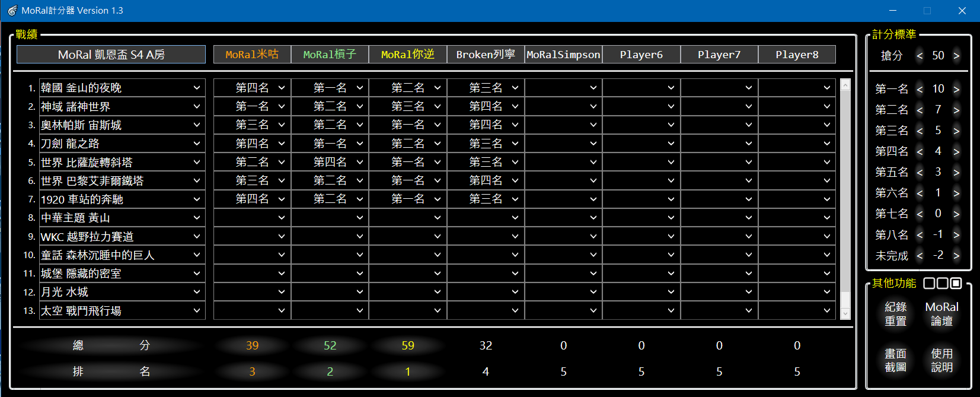The width and height of the screenshot is (980, 397).
Task: Increase the 第四名 score with right arrow
Action: pos(956,152)
